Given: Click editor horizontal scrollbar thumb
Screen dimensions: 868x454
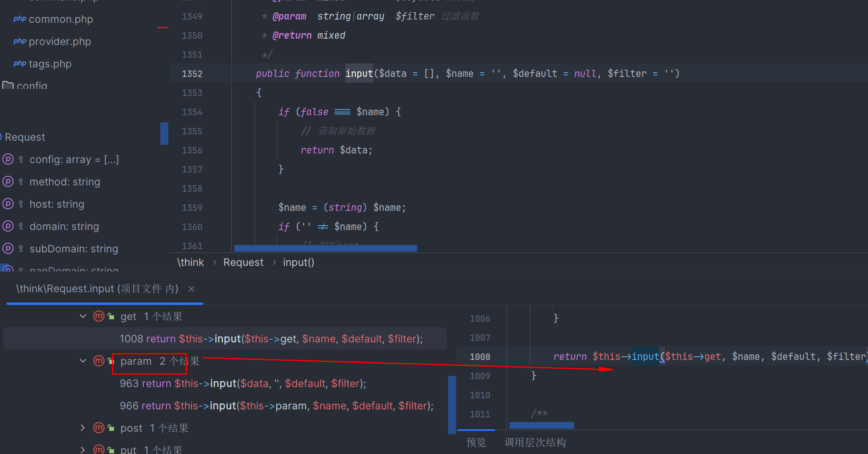Looking at the screenshot, I should pos(325,248).
